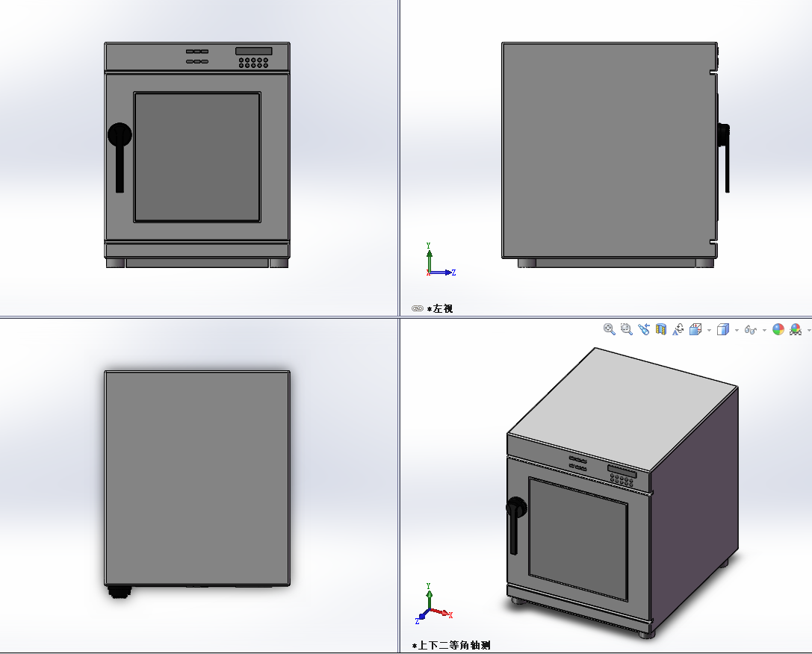Click Apply Scene icon
The image size is (812, 654).
(x=796, y=329)
